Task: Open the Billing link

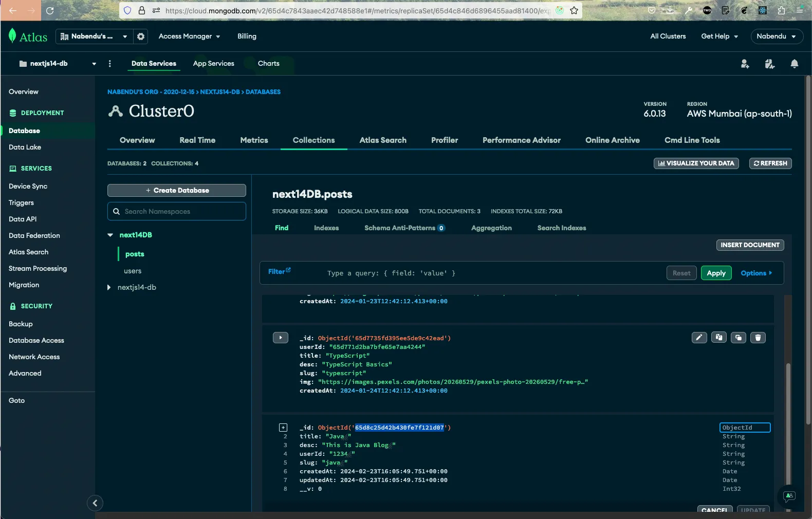Action: [x=247, y=36]
